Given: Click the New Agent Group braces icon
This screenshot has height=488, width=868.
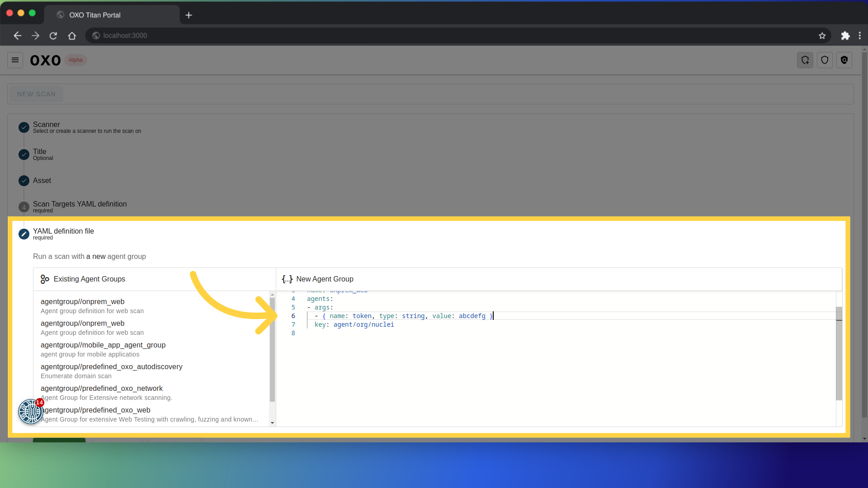Looking at the screenshot, I should pyautogui.click(x=287, y=279).
